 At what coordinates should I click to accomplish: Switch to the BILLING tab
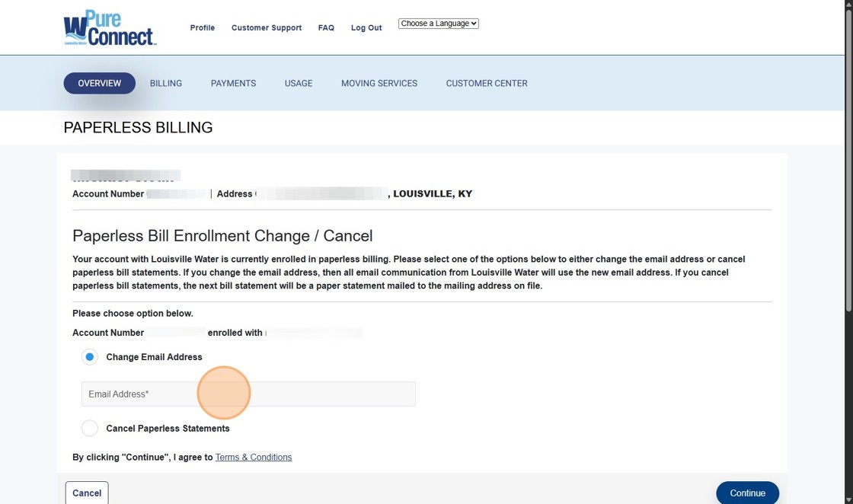coord(165,83)
